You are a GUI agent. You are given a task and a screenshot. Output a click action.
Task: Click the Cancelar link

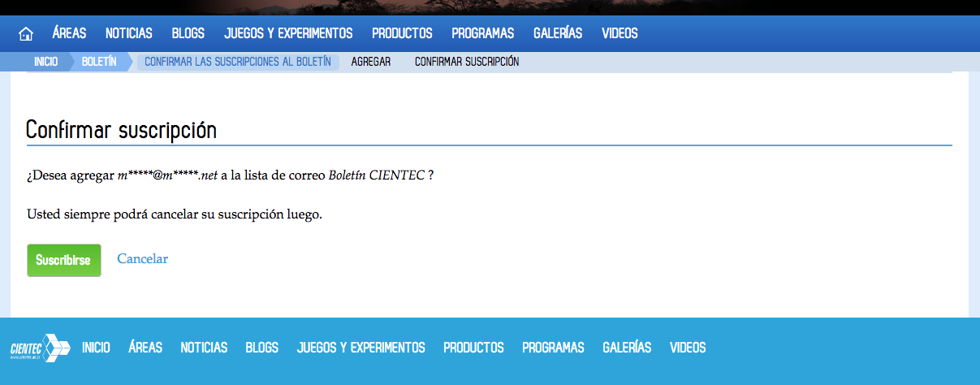[143, 259]
